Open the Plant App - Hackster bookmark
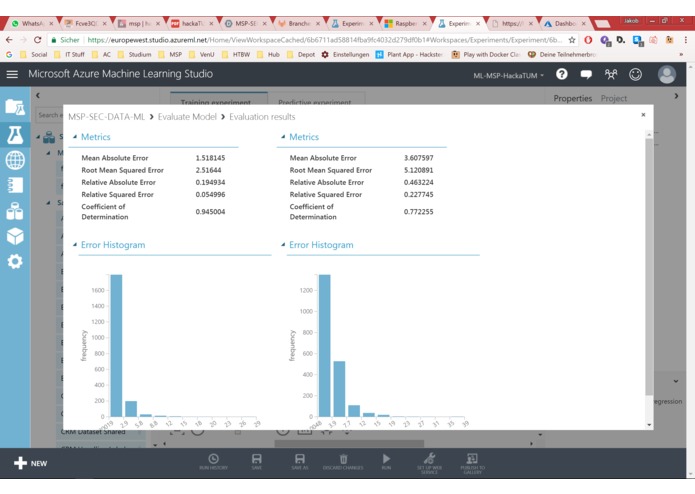This screenshot has width=695, height=494. [x=410, y=54]
